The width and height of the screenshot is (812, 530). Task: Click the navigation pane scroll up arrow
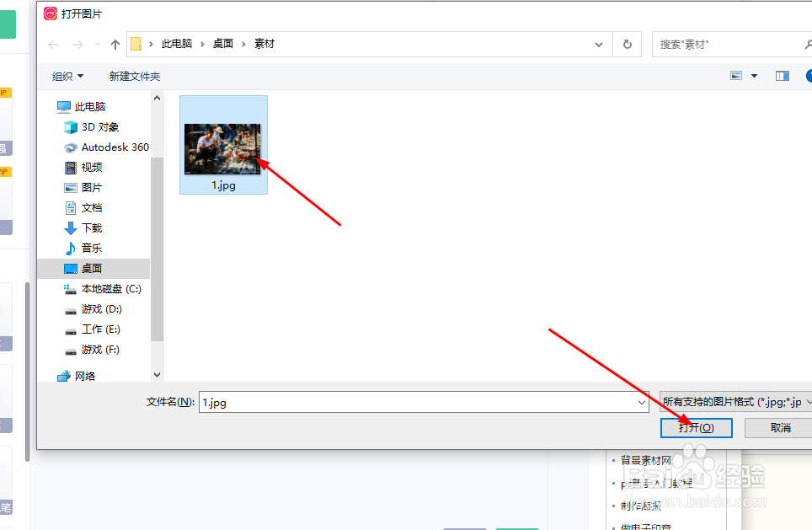(157, 98)
